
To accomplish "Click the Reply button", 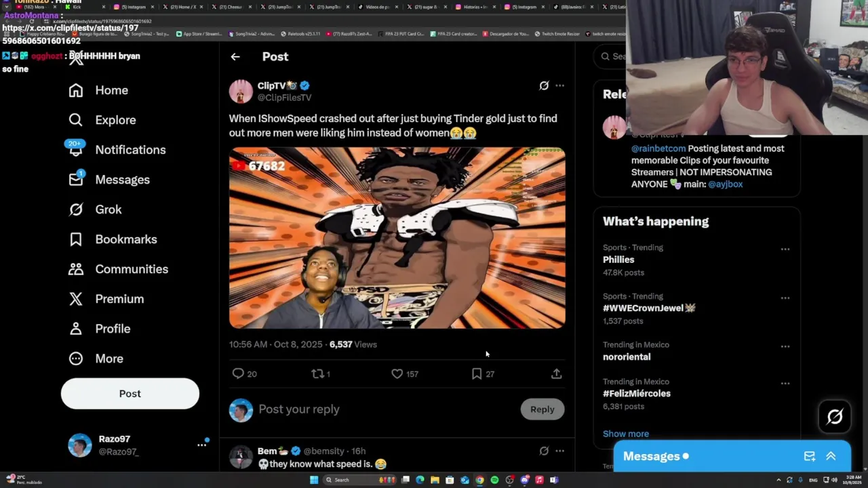I will (x=542, y=409).
